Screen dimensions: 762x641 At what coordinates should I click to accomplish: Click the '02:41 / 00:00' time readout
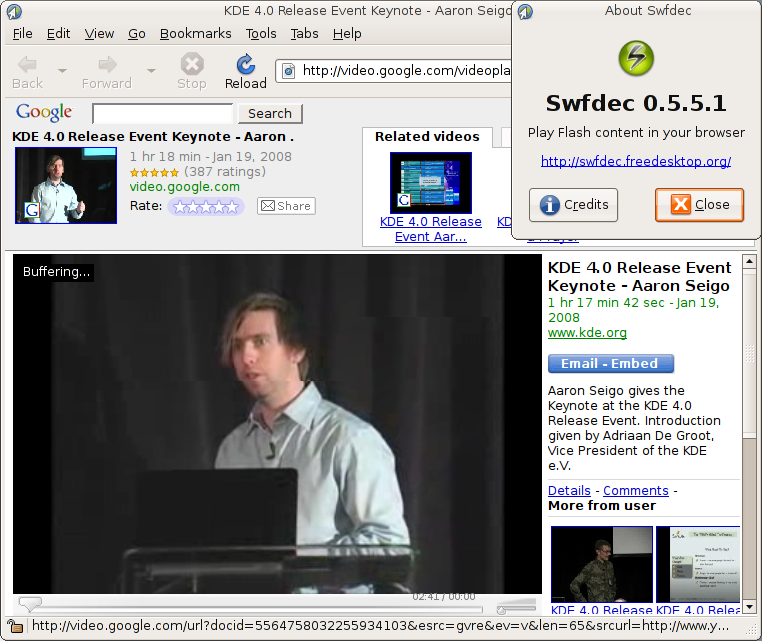444,597
